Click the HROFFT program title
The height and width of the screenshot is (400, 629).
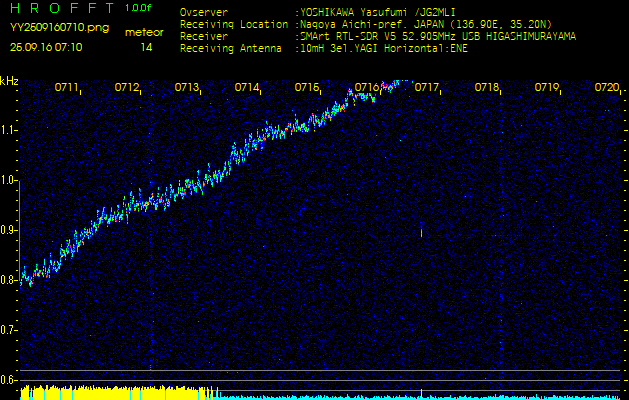click(x=60, y=8)
